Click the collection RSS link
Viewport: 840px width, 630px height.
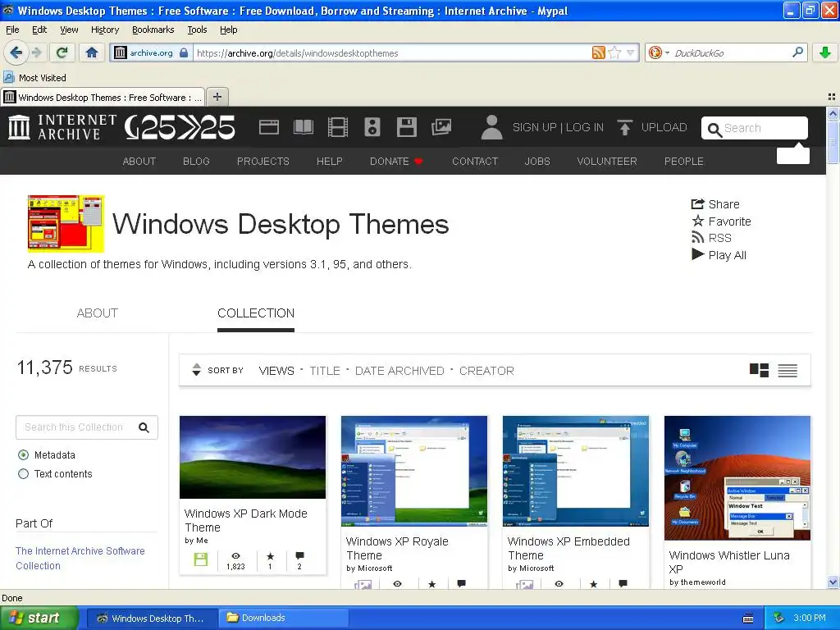(711, 238)
